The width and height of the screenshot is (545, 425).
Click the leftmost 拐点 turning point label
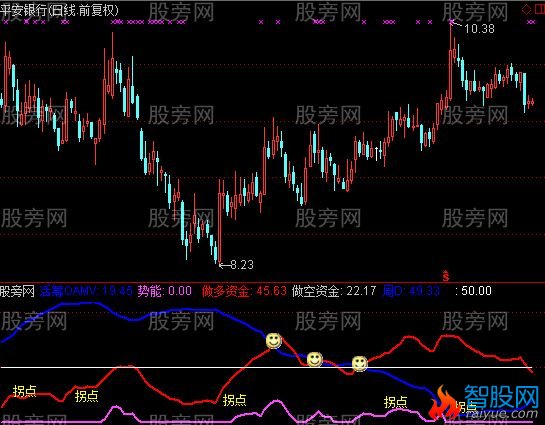(25, 391)
